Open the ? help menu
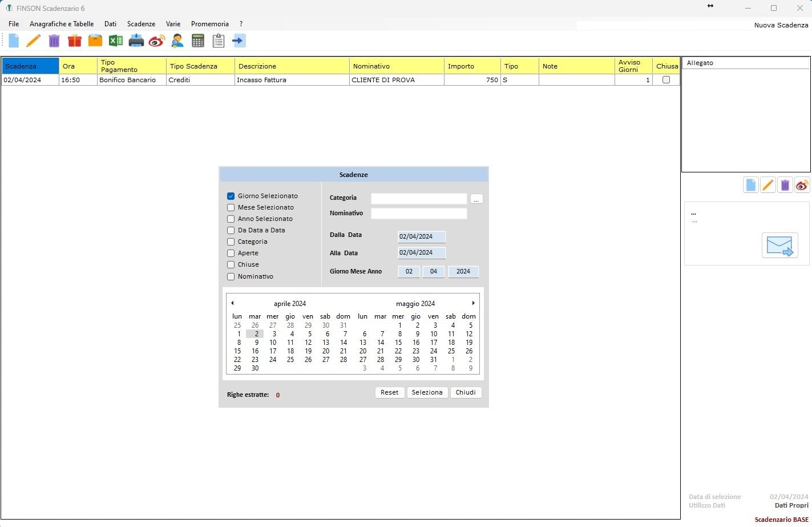This screenshot has height=527, width=812. pyautogui.click(x=241, y=24)
